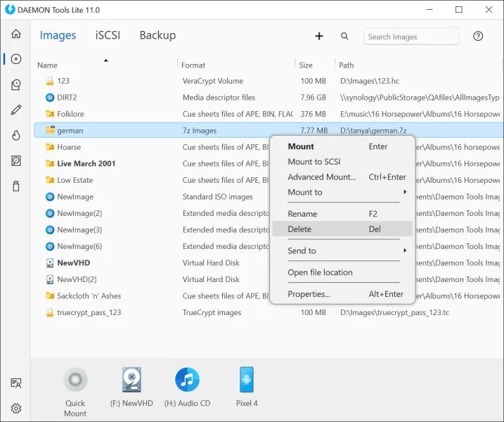
Task: Open the image editor pencil icon
Action: 16,110
